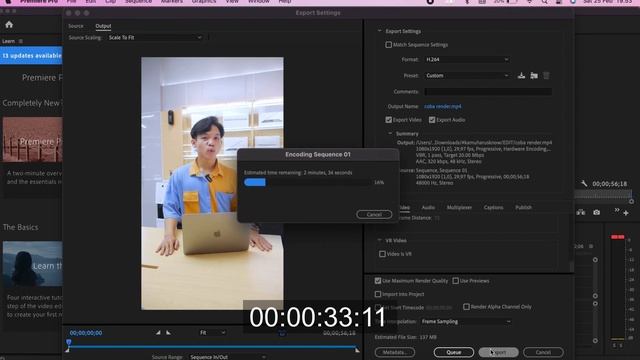Cancel the Encoding Sequence 01 dialog
640x360 pixels.
(x=374, y=215)
